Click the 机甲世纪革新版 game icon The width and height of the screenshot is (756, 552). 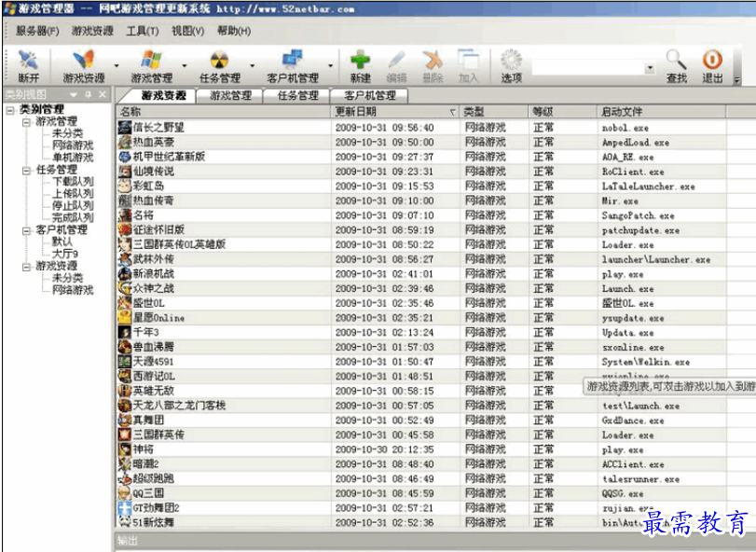(125, 157)
